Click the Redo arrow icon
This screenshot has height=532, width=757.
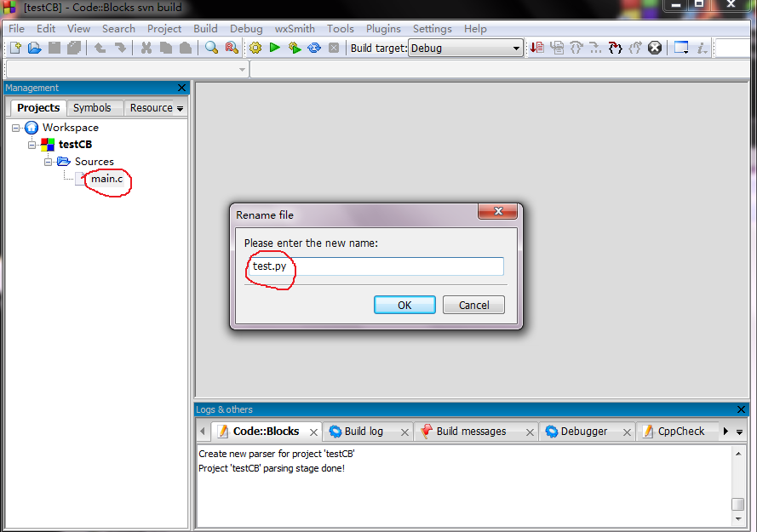[x=120, y=48]
